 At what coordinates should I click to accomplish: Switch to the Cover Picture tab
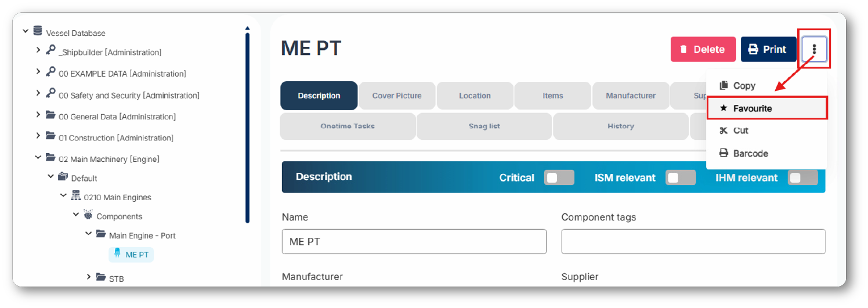[397, 96]
